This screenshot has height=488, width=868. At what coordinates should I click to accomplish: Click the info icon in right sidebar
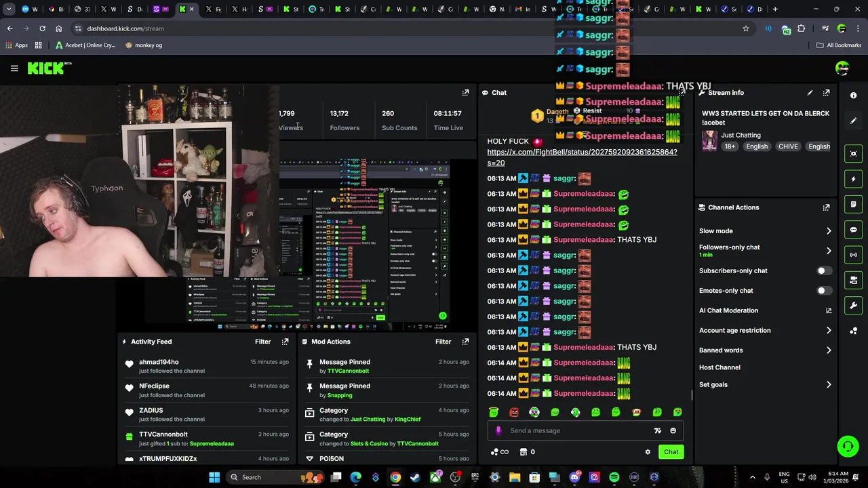point(854,96)
